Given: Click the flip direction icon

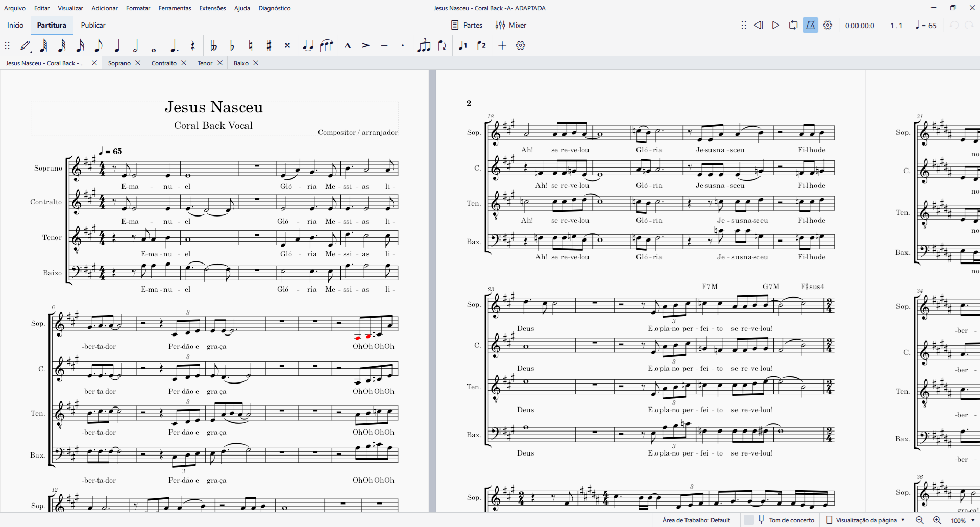Looking at the screenshot, I should pyautogui.click(x=443, y=46).
